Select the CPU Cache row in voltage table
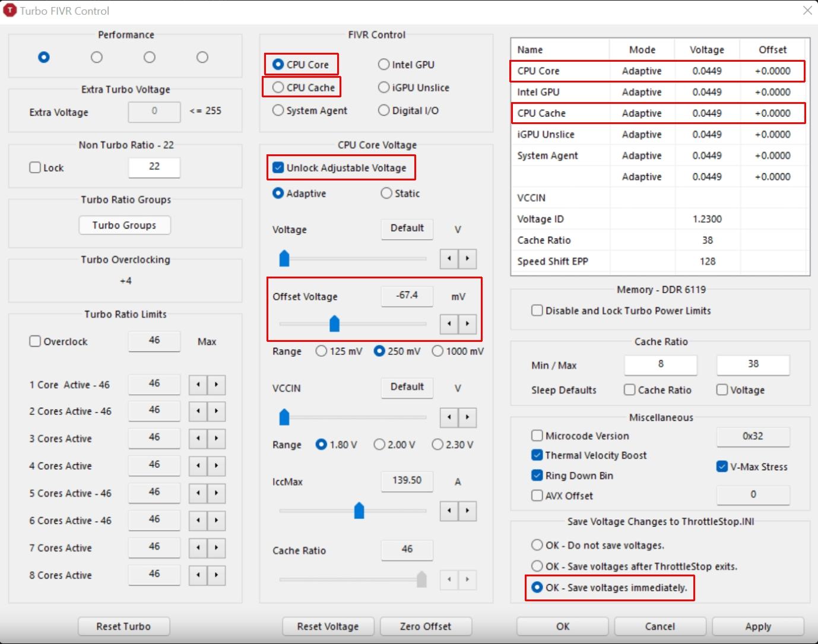 coord(658,113)
